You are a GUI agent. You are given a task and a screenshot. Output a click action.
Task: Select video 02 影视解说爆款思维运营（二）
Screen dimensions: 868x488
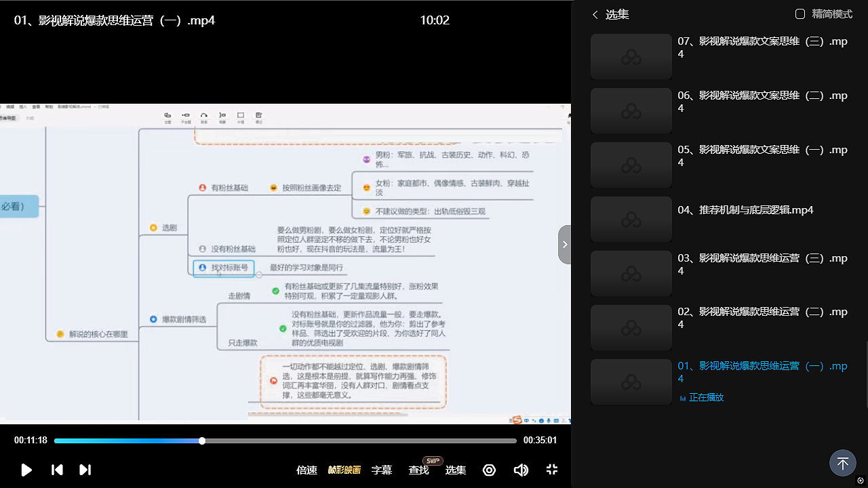point(762,318)
